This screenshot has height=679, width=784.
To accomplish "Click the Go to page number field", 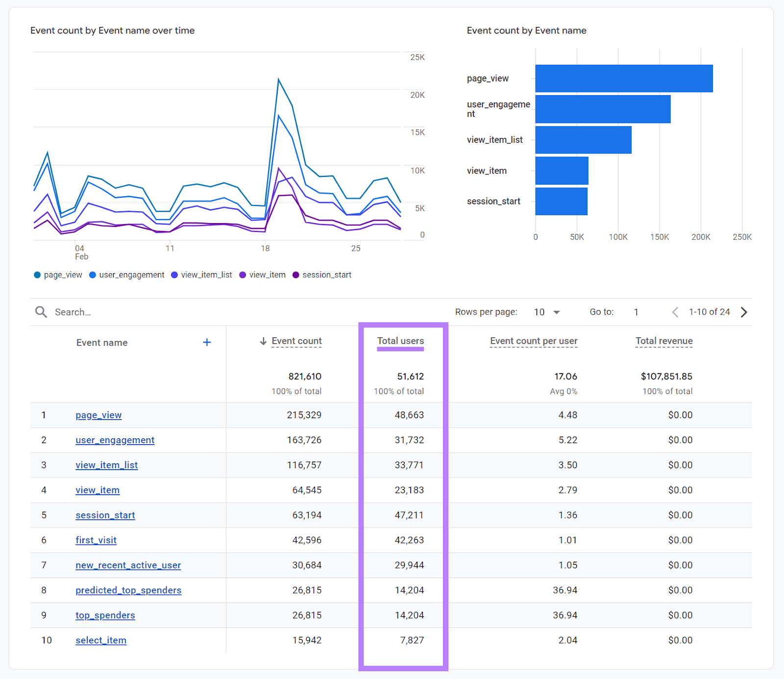I will coord(636,312).
